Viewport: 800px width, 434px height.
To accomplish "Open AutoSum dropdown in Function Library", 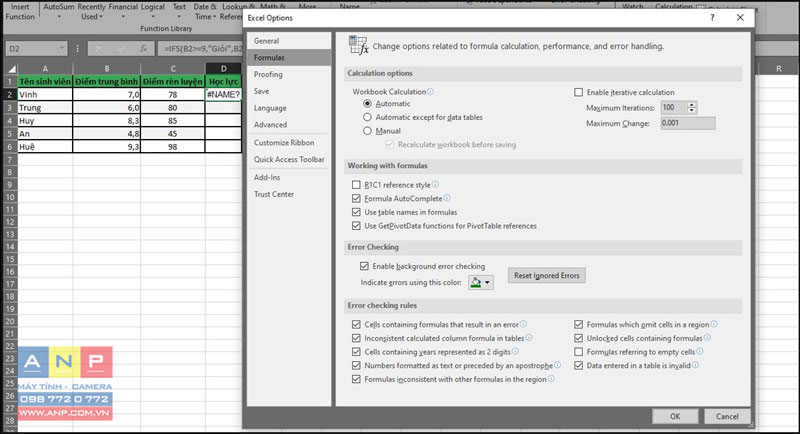I will pos(59,12).
